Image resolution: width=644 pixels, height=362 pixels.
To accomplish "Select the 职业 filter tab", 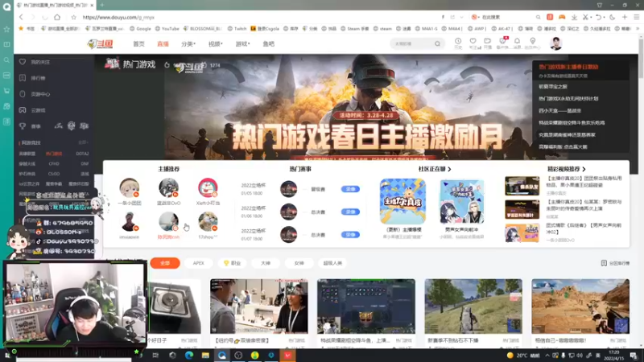I will 233,263.
